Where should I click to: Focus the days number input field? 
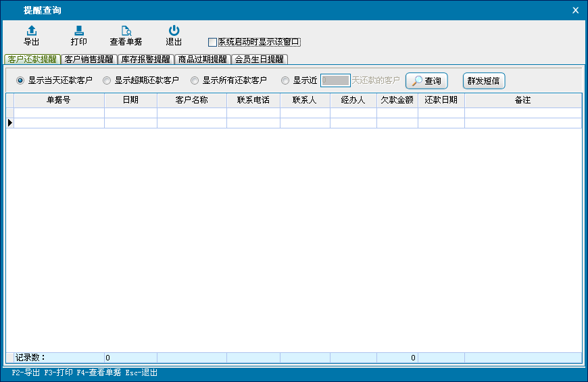(335, 80)
